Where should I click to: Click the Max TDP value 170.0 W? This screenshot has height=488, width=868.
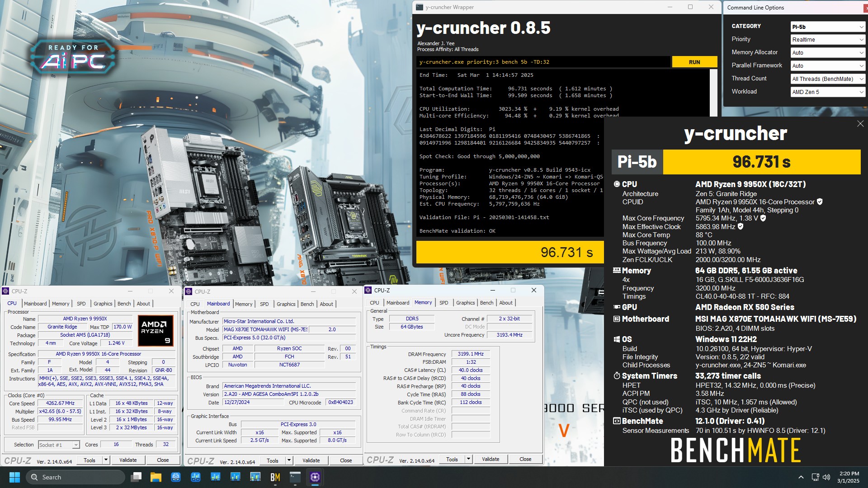[123, 327]
